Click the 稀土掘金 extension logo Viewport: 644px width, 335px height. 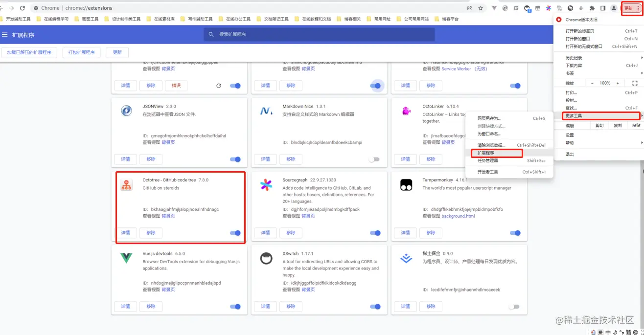(x=406, y=258)
